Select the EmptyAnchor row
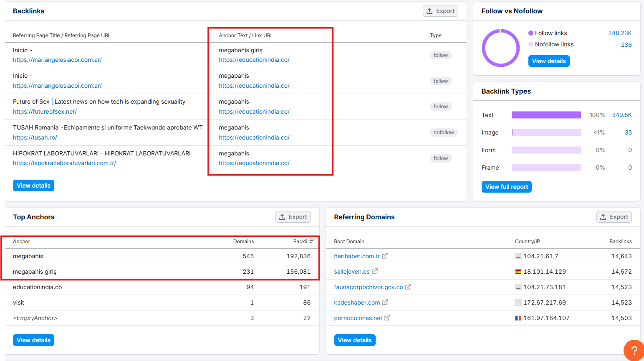This screenshot has width=644, height=361. [162, 318]
